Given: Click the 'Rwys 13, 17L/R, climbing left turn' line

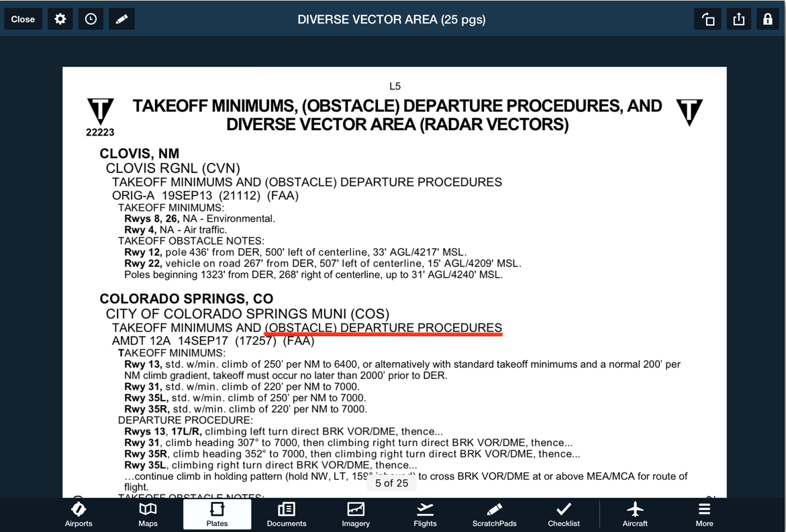Looking at the screenshot, I should [x=284, y=431].
